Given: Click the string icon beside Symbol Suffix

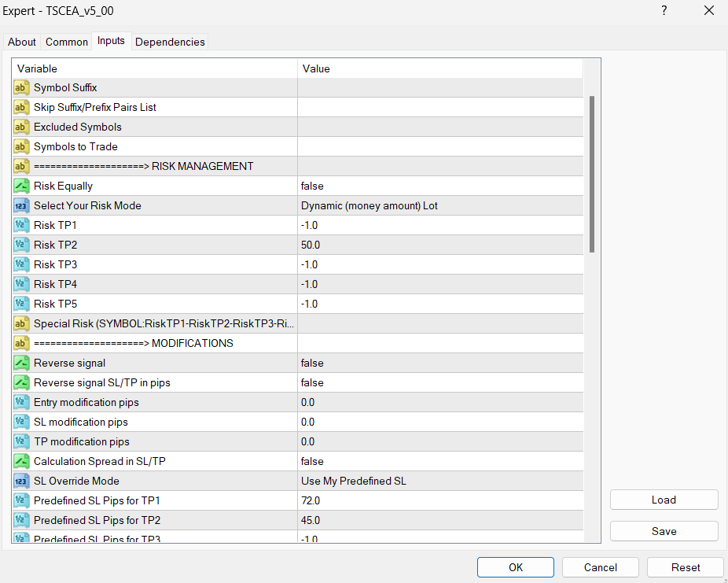Looking at the screenshot, I should pyautogui.click(x=22, y=87).
